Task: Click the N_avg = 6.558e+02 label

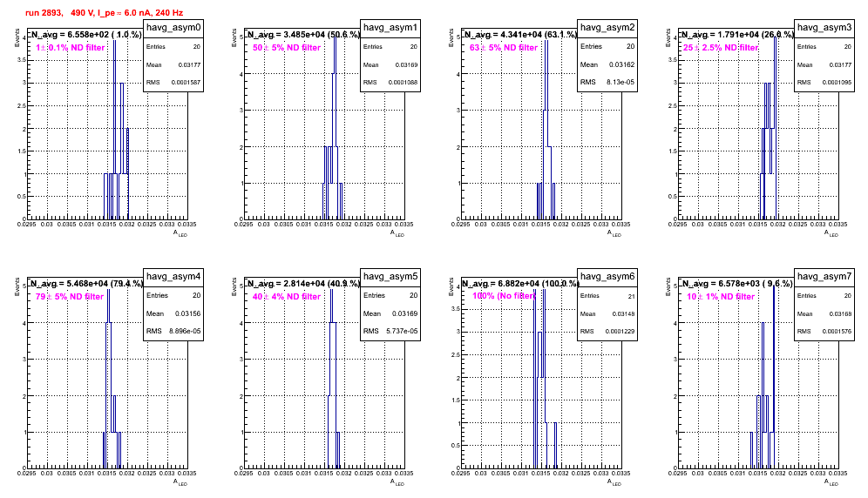Action: (x=85, y=35)
